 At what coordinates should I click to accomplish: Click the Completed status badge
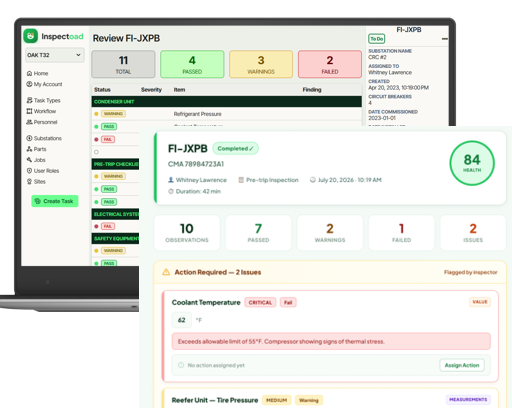pos(235,149)
